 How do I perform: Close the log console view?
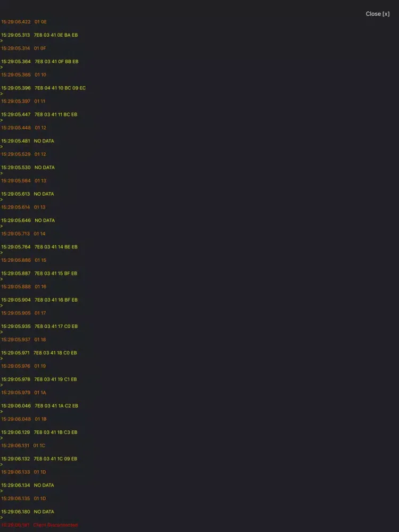pyautogui.click(x=377, y=14)
